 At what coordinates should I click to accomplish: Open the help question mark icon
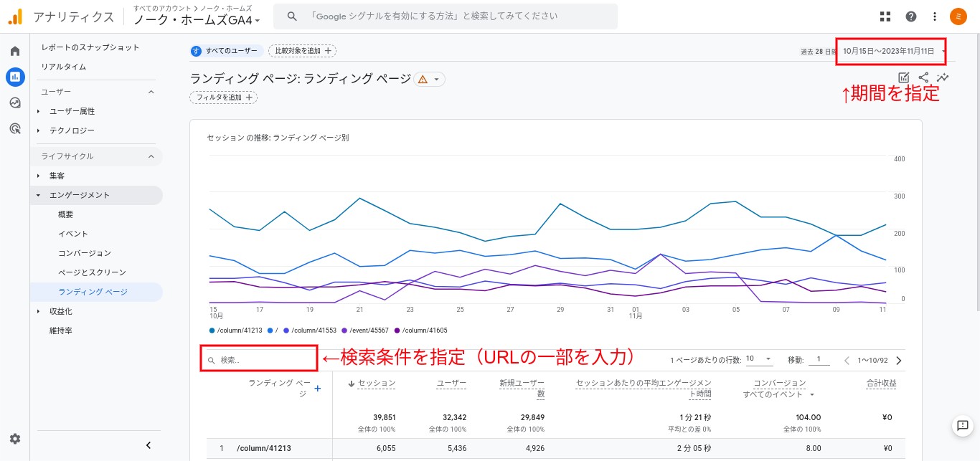click(911, 16)
